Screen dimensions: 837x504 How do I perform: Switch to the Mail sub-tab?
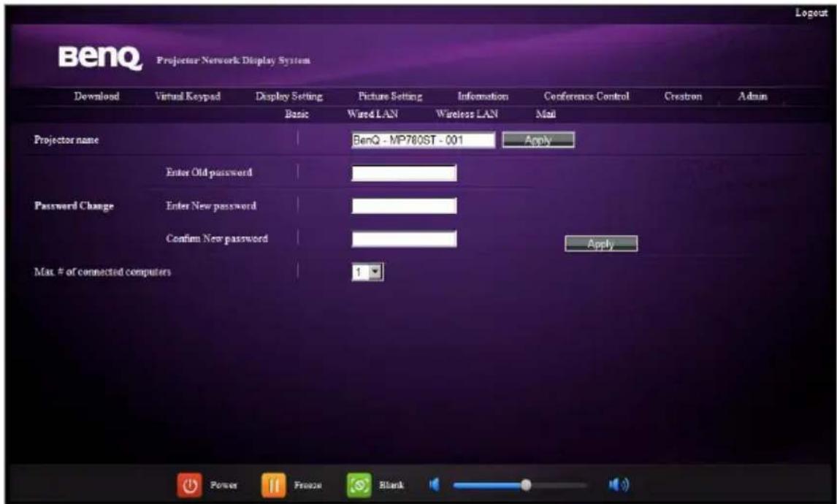(546, 114)
